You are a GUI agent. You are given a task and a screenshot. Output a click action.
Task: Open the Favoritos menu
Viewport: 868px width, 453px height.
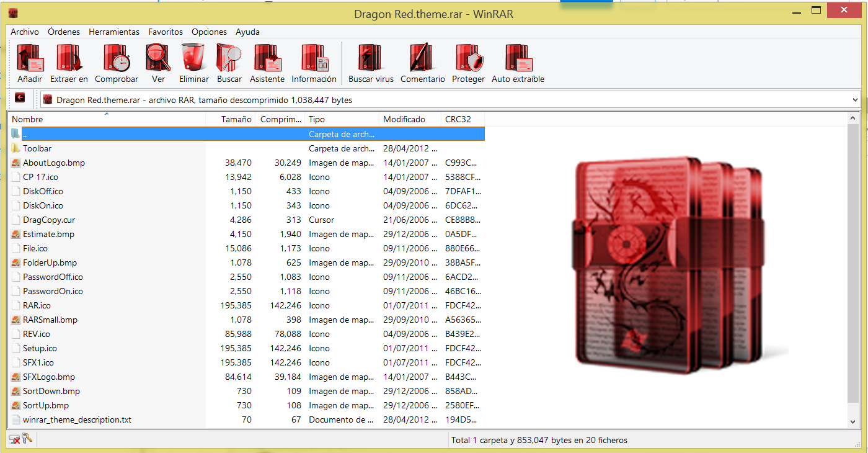click(x=166, y=32)
